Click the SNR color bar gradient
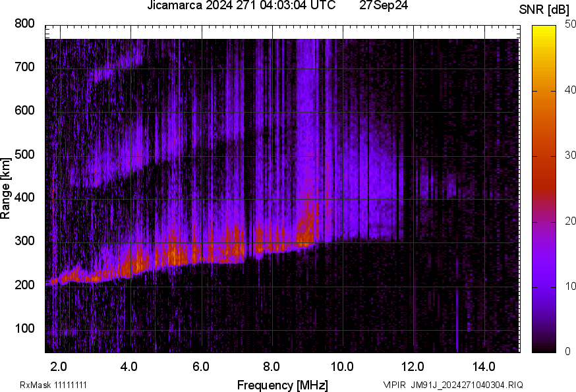Screen dimensions: 576x392 pos(545,188)
